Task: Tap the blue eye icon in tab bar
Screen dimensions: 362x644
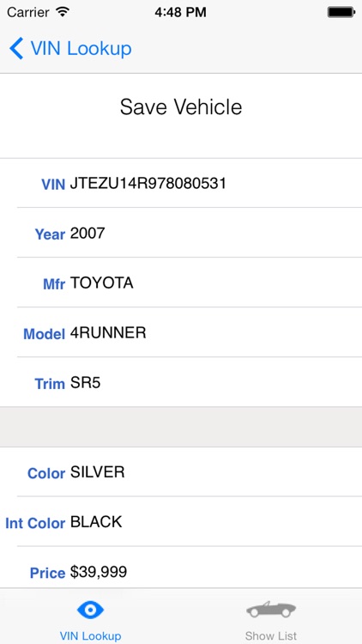Action: (90, 610)
